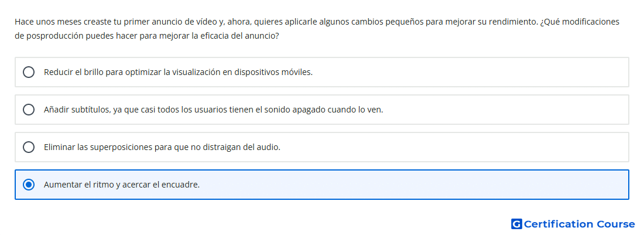
Task: Click the word audio in the third option
Action: tap(270, 147)
